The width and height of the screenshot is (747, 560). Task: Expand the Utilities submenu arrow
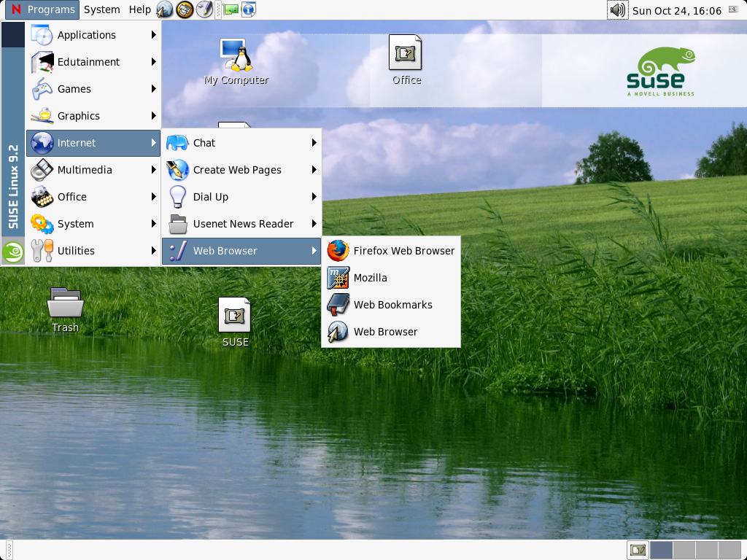(x=153, y=251)
